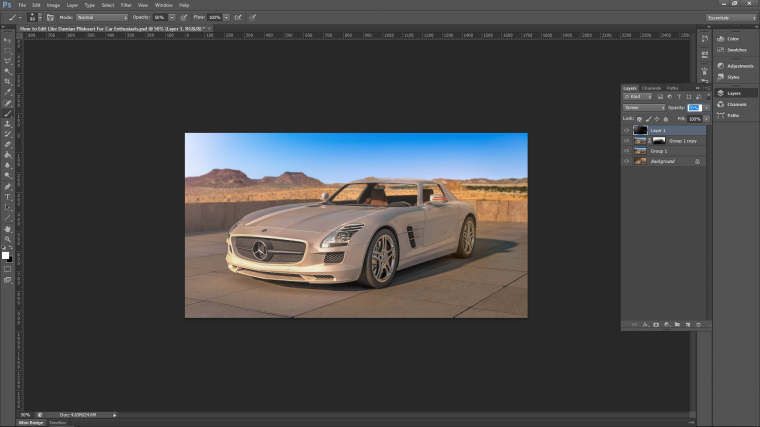Select the Hand tool
This screenshot has width=760, height=427.
pyautogui.click(x=7, y=228)
